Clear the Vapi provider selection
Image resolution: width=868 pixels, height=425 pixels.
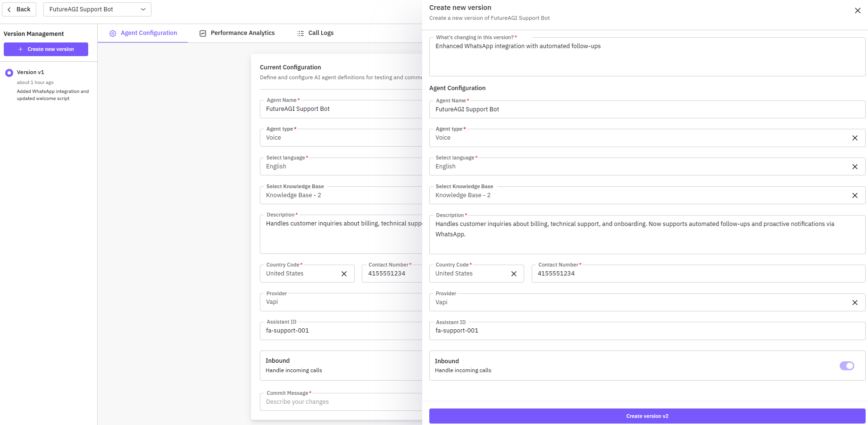pyautogui.click(x=855, y=302)
